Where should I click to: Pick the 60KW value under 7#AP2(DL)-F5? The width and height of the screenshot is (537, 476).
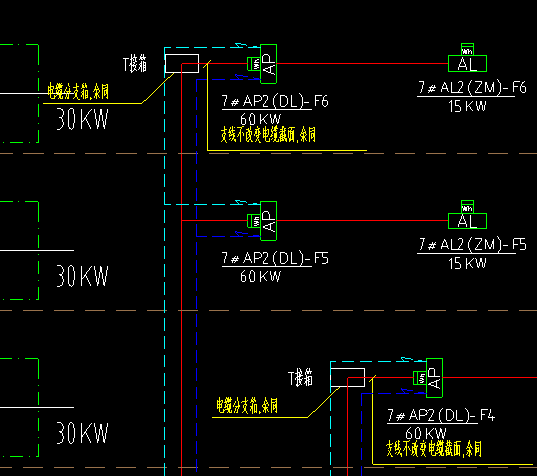260,276
